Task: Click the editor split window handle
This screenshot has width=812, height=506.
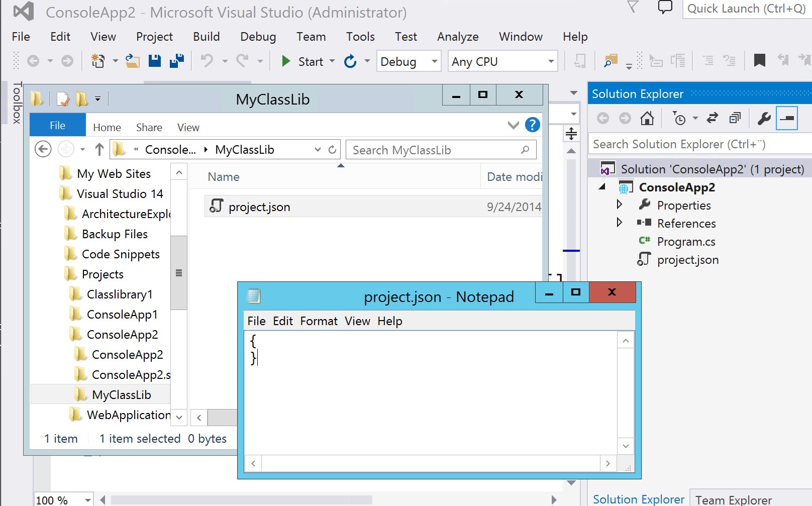Action: point(571,134)
